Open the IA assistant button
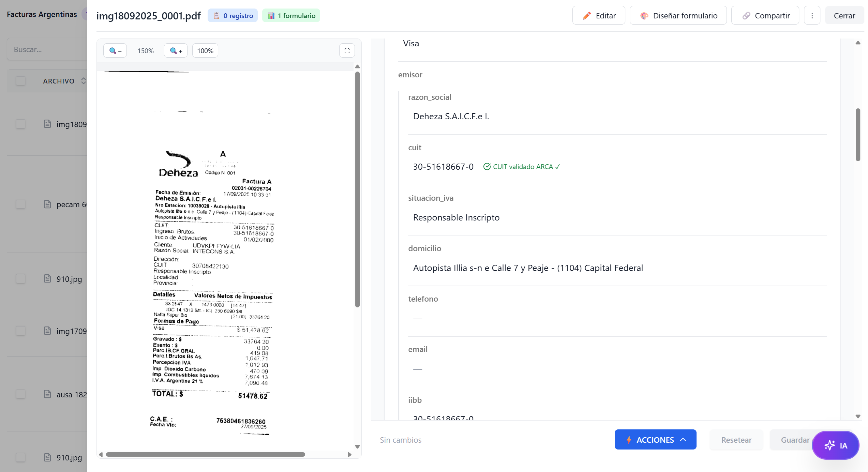Image resolution: width=868 pixels, height=472 pixels. pyautogui.click(x=836, y=445)
